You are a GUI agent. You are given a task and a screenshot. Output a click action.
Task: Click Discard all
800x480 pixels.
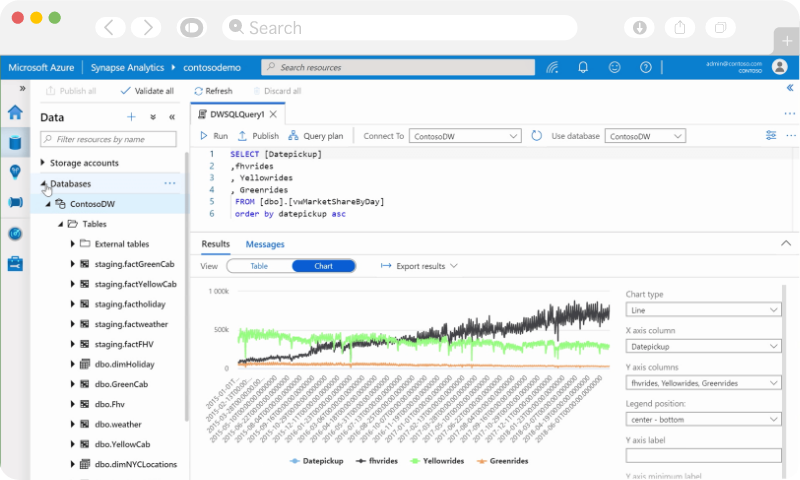coord(277,91)
